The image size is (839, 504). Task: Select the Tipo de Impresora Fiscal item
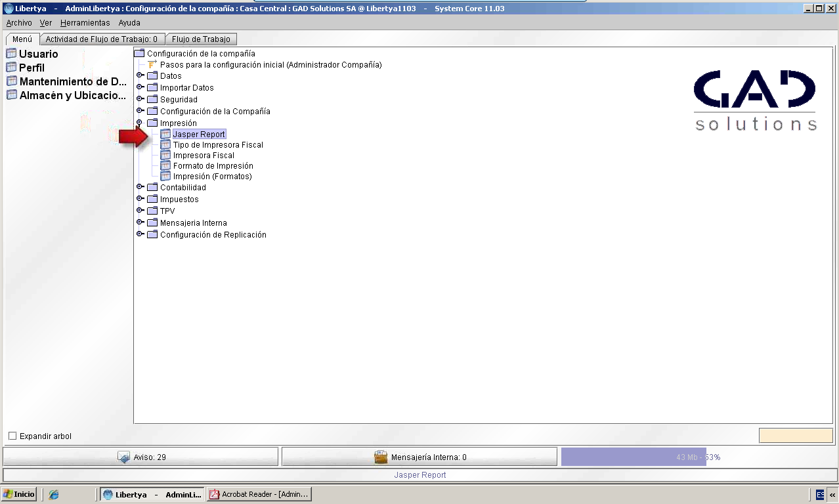pos(218,144)
